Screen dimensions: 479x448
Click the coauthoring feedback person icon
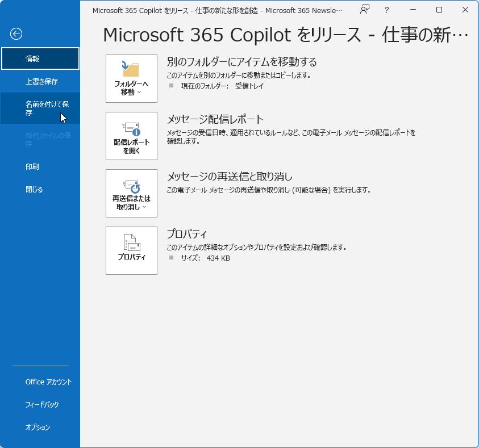point(365,10)
